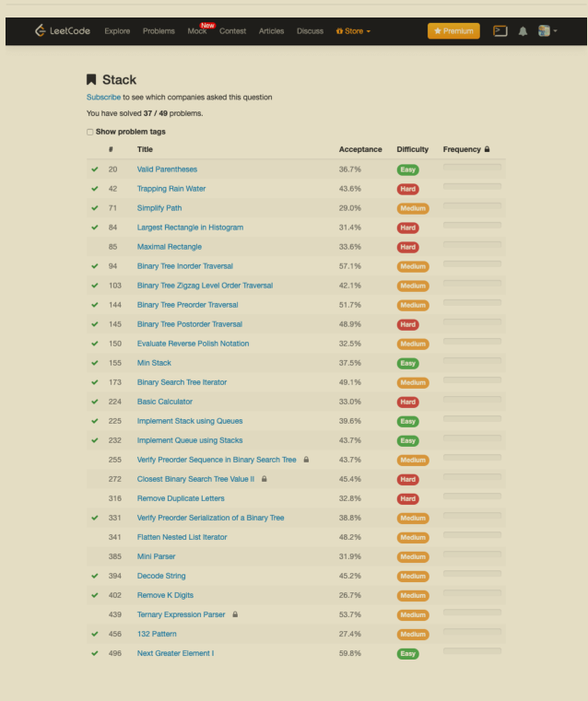Click the Subscribe link
The height and width of the screenshot is (701, 588).
point(103,97)
